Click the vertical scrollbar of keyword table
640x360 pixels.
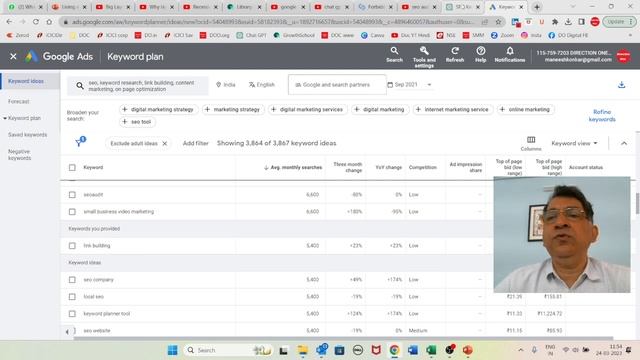637,203
